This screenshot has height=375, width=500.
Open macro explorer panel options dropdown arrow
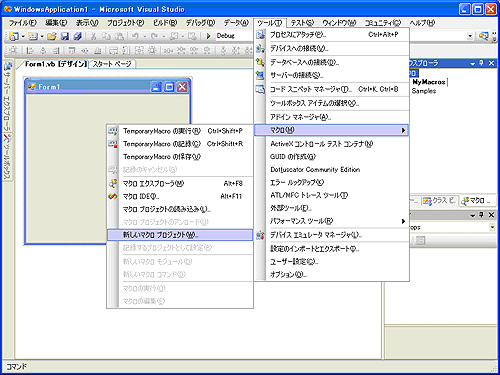(x=472, y=63)
